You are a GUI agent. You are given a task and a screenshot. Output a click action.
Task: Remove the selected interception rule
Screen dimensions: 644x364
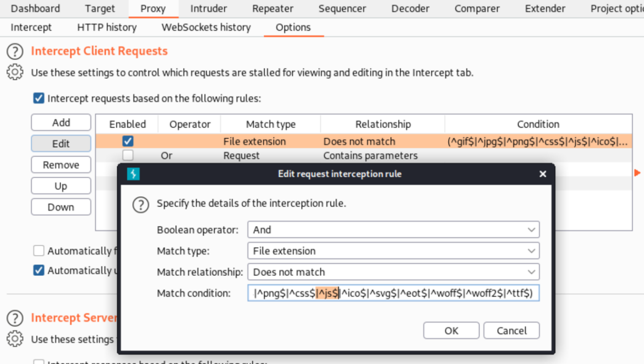coord(61,165)
